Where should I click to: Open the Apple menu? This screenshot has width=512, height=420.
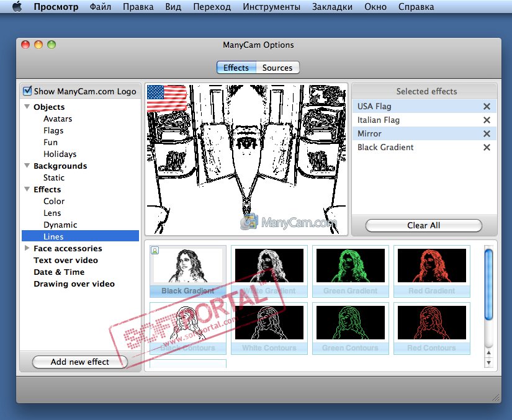click(x=17, y=7)
